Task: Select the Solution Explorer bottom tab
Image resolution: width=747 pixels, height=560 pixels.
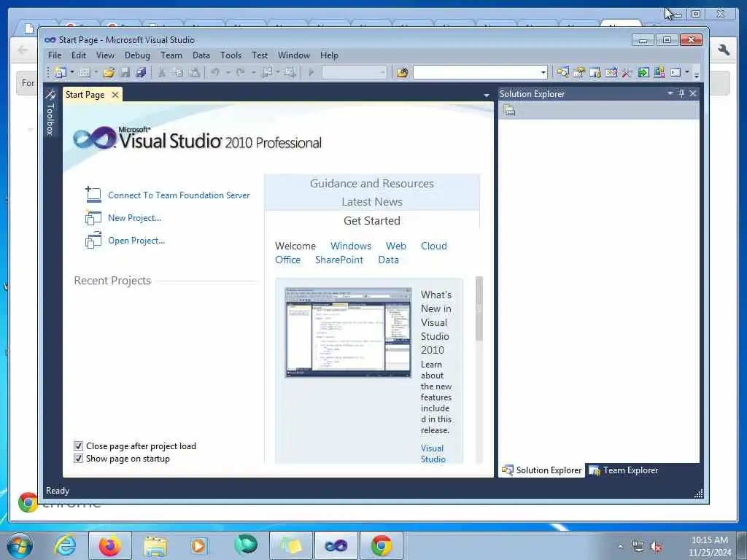Action: pyautogui.click(x=542, y=470)
